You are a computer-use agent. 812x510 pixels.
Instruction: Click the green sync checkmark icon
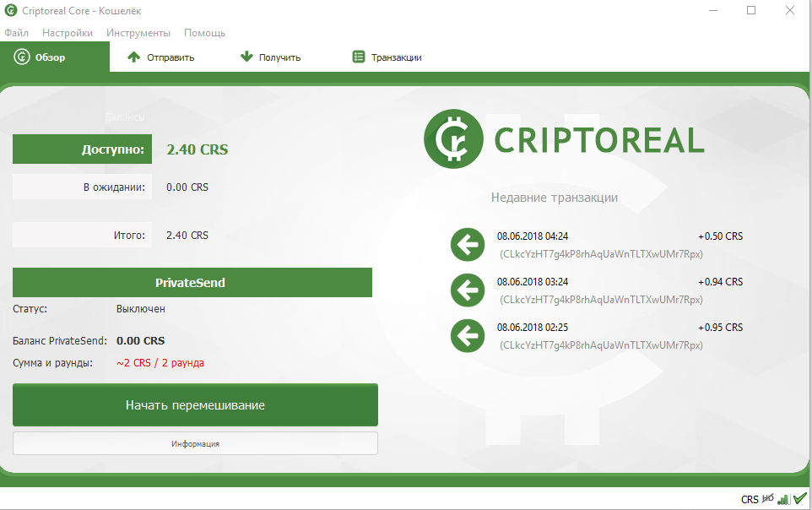point(800,498)
